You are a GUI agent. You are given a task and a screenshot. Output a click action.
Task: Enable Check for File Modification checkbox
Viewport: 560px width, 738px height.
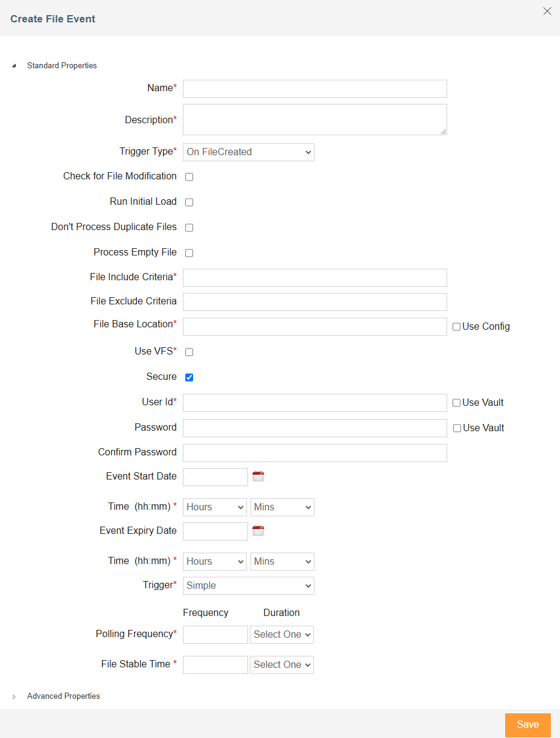[x=189, y=177]
